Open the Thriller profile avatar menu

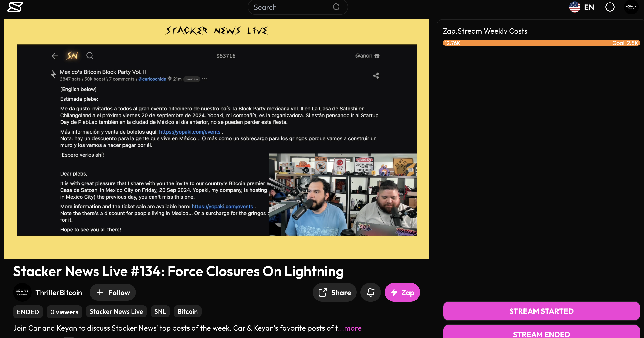631,7
